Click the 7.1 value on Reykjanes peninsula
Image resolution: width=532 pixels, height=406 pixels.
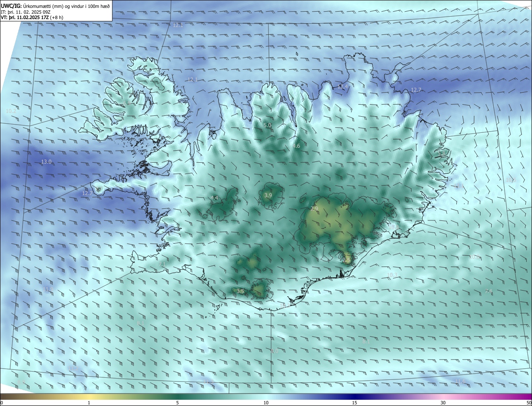click(162, 264)
